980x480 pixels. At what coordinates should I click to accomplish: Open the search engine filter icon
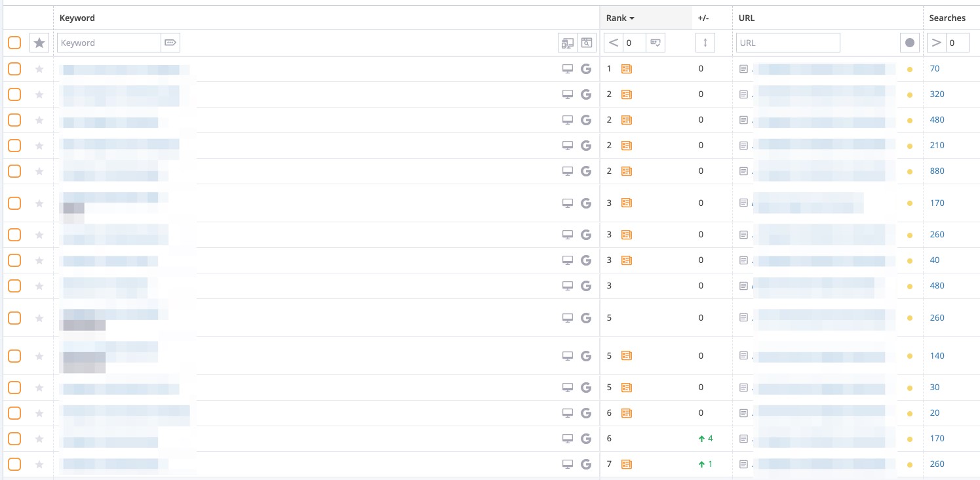587,43
